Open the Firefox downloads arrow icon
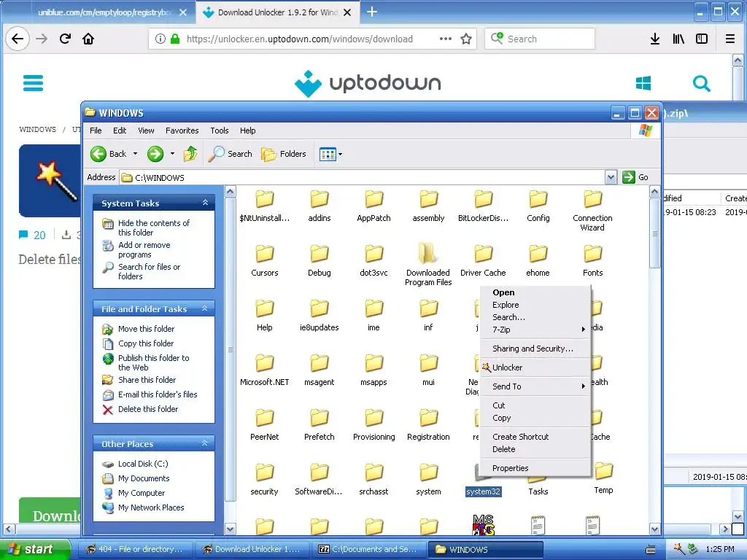 pos(655,39)
